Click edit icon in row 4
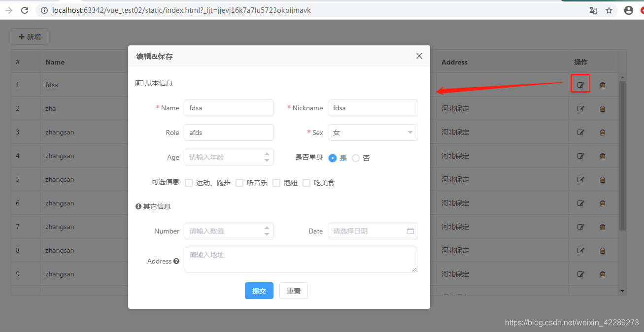The height and width of the screenshot is (332, 644). tap(581, 156)
